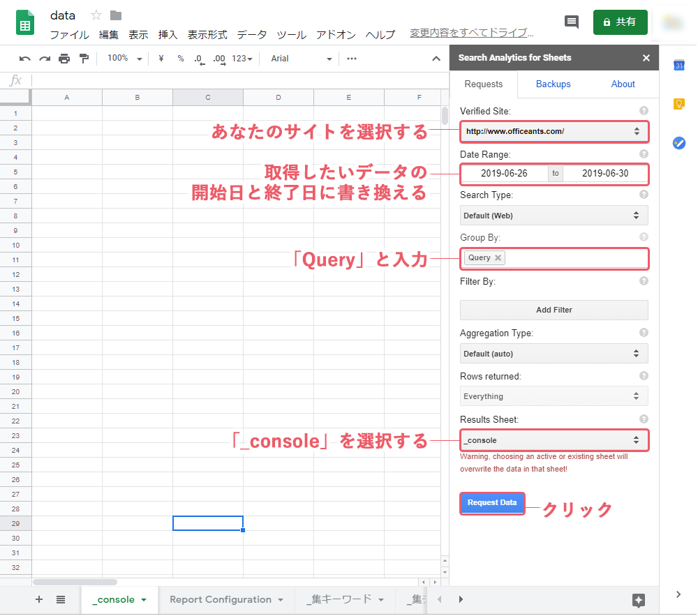This screenshot has height=616, width=698.
Task: Click the 共有 share button
Action: 620,22
